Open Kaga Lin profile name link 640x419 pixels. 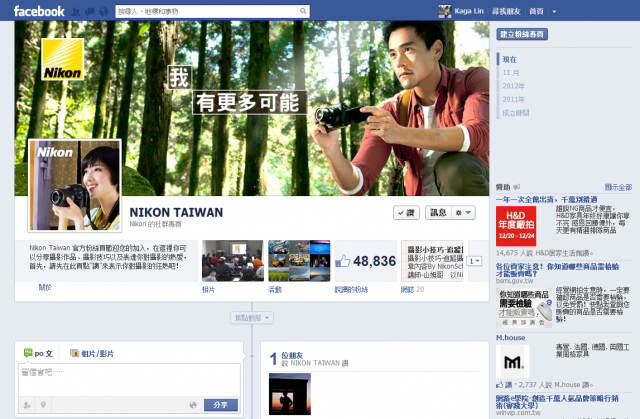coord(469,11)
